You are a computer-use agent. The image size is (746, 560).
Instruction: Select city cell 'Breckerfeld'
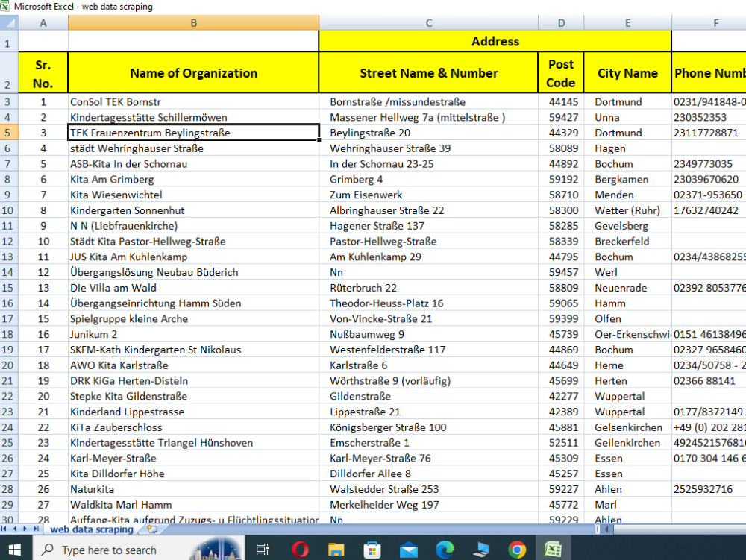pos(627,242)
